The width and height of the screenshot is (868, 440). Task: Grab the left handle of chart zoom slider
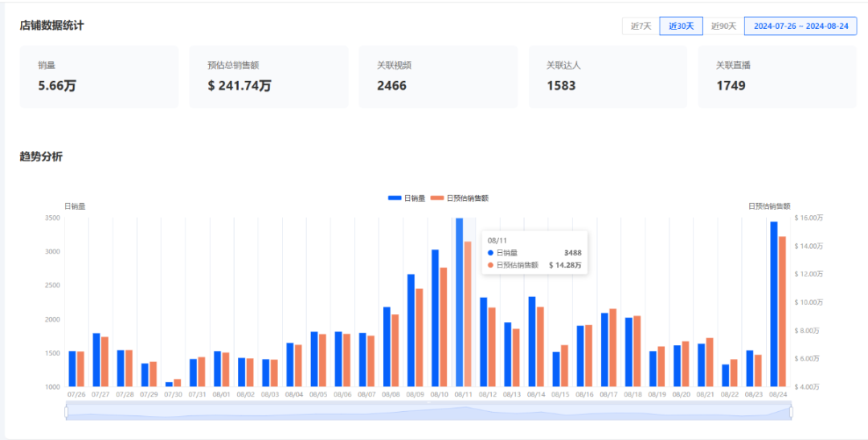pyautogui.click(x=66, y=412)
